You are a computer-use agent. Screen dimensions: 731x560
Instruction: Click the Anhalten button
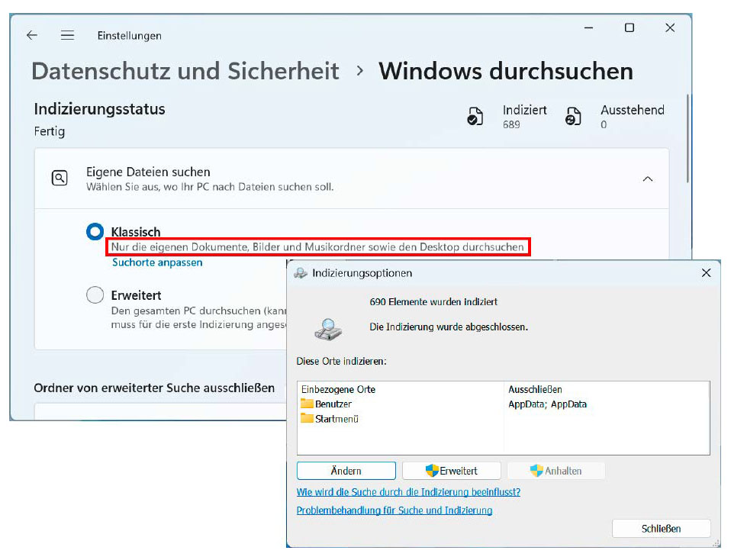point(556,471)
